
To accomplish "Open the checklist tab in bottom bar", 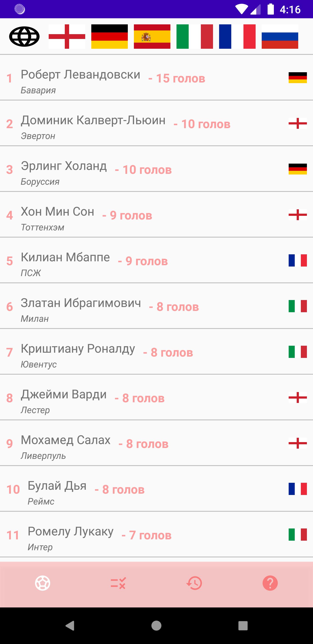I will [118, 583].
